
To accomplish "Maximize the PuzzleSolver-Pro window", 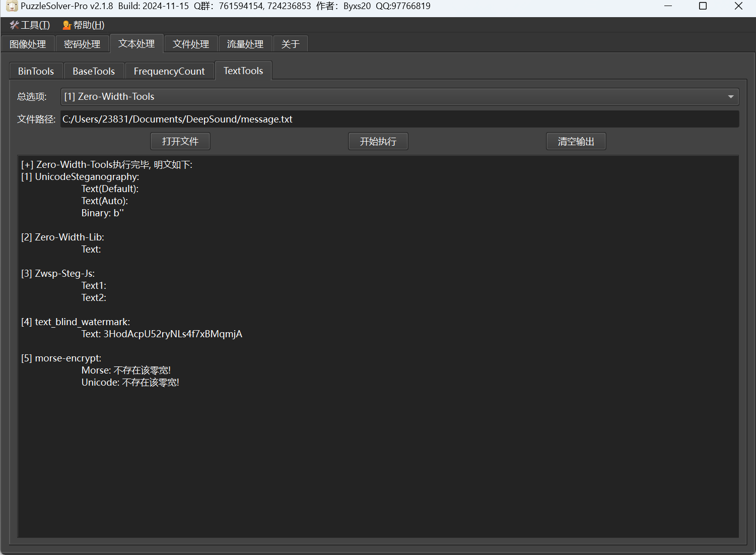I will 703,6.
